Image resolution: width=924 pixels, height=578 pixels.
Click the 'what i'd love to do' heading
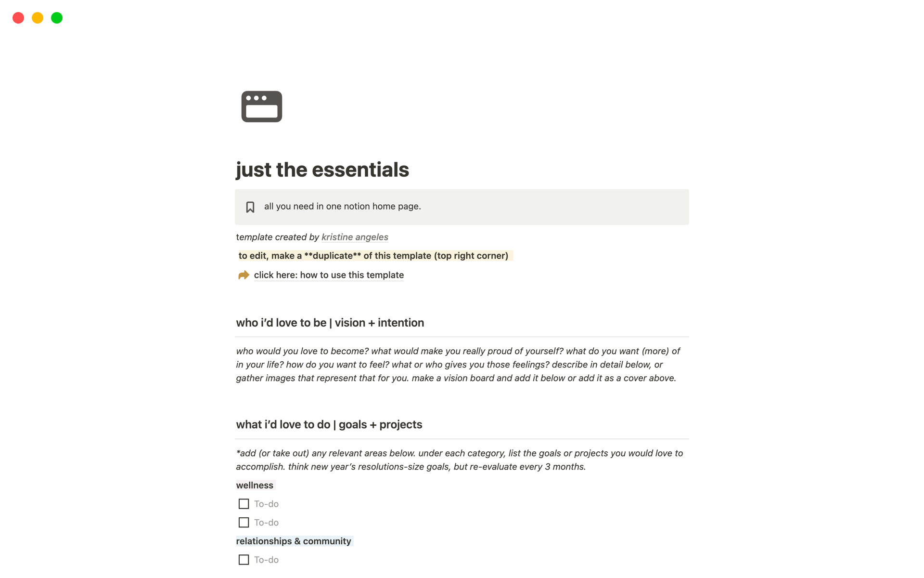point(329,424)
